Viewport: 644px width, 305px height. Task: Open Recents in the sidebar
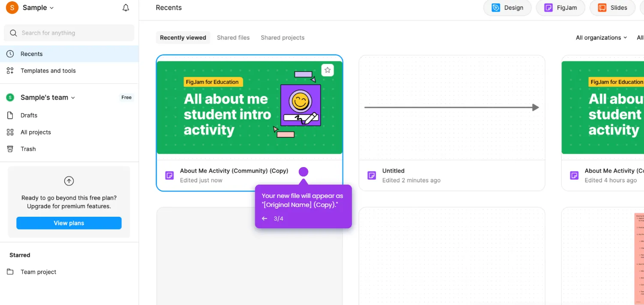(69, 54)
